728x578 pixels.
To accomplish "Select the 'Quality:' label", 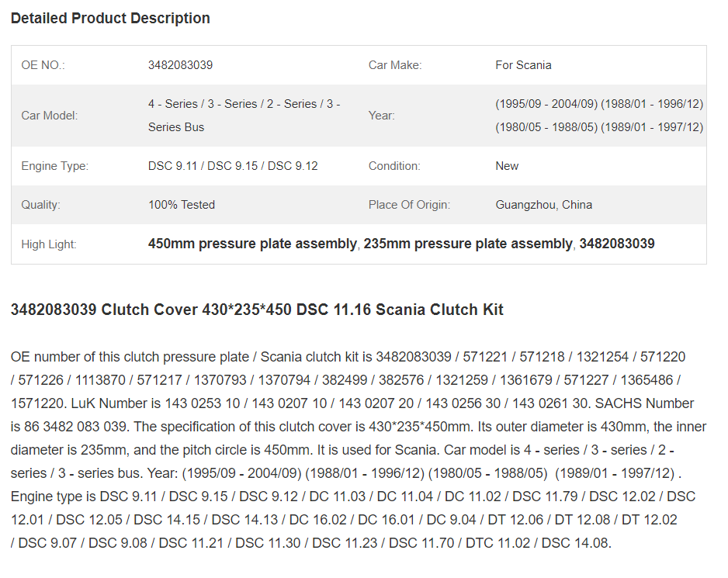I will [40, 205].
